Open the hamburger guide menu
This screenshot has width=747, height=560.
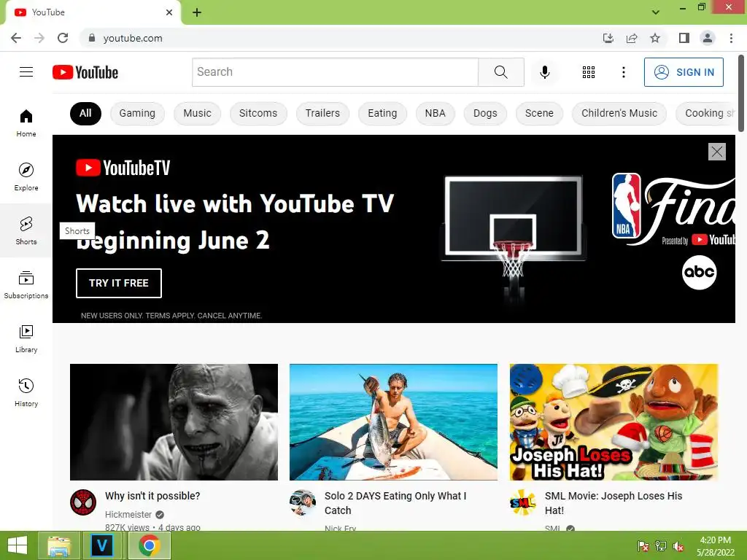[26, 72]
